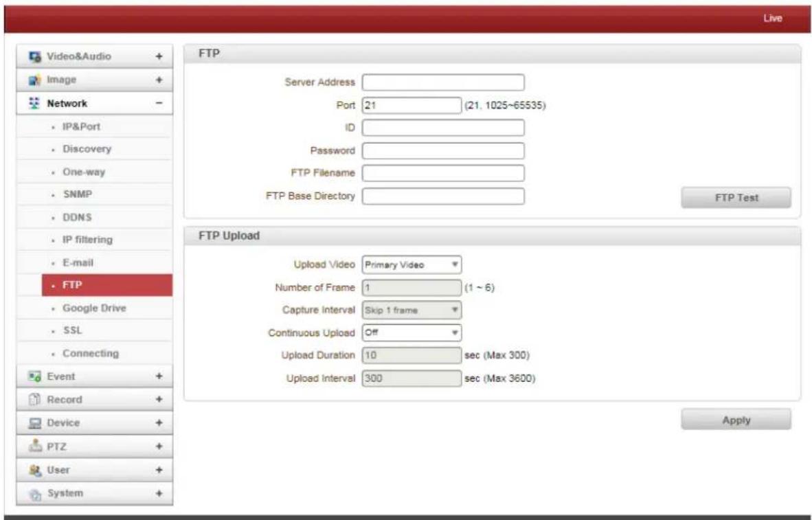Image resolution: width=812 pixels, height=520 pixels.
Task: Focus the Server Address field
Action: [443, 82]
